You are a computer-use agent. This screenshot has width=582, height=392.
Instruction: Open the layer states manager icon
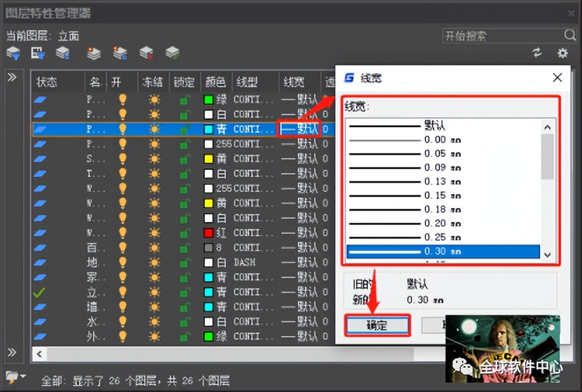coord(63,52)
